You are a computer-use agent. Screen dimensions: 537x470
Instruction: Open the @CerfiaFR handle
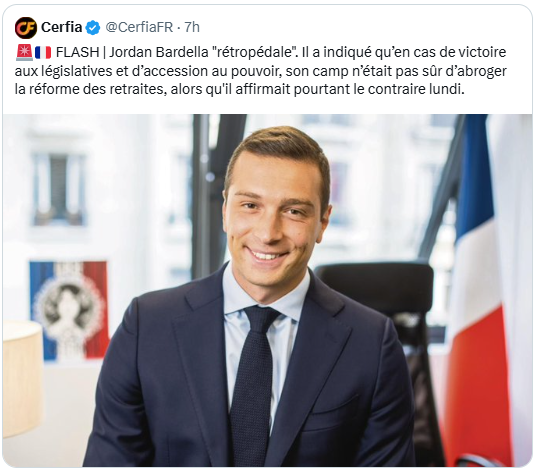pyautogui.click(x=139, y=27)
